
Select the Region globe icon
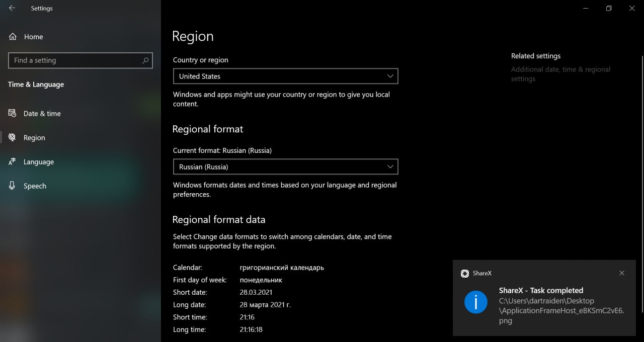13,137
